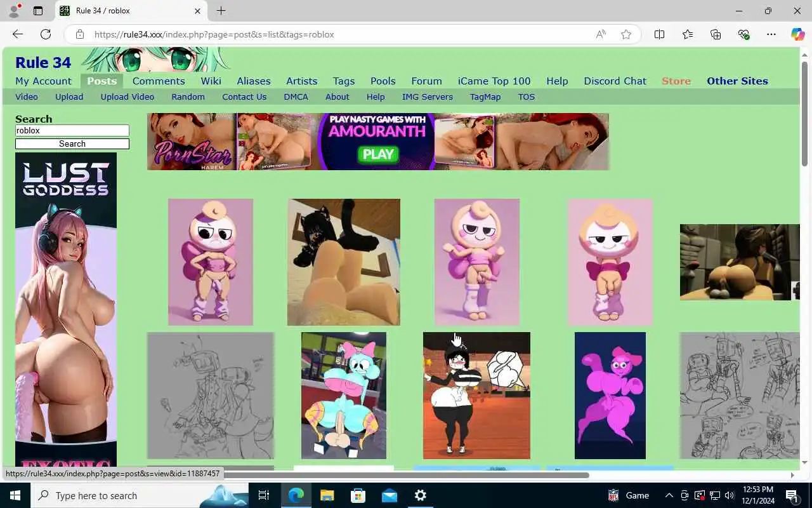The image size is (812, 508).
Task: Open the DMCA submenu link
Action: (296, 97)
